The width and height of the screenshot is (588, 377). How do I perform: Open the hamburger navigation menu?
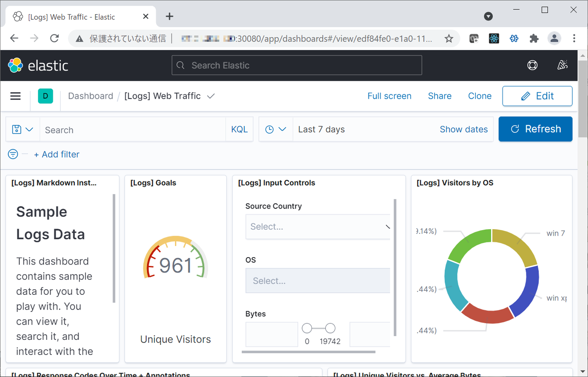(x=16, y=96)
